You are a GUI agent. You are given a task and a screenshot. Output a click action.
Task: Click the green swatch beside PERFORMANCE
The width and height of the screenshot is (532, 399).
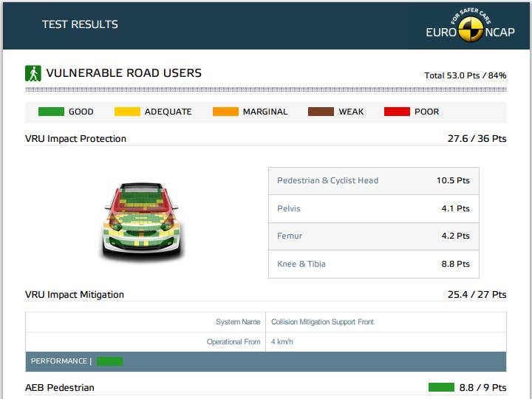[x=109, y=361]
